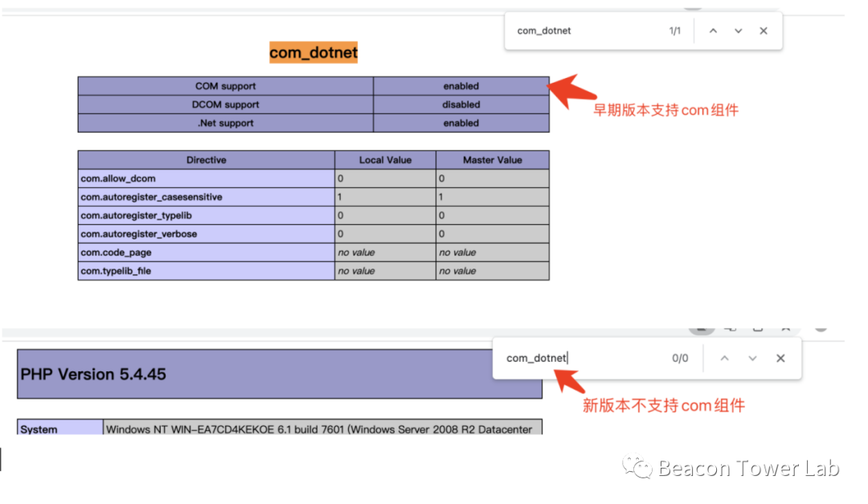Select the com.allow_dcom directive row
The width and height of the screenshot is (868, 504).
(x=118, y=178)
